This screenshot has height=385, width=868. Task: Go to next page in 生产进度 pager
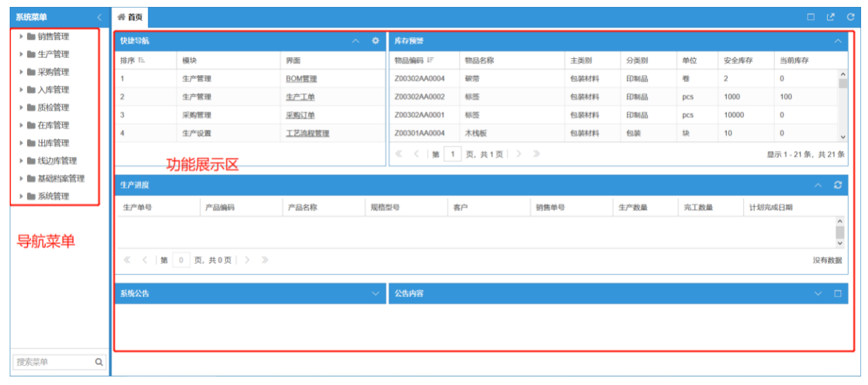pyautogui.click(x=246, y=260)
